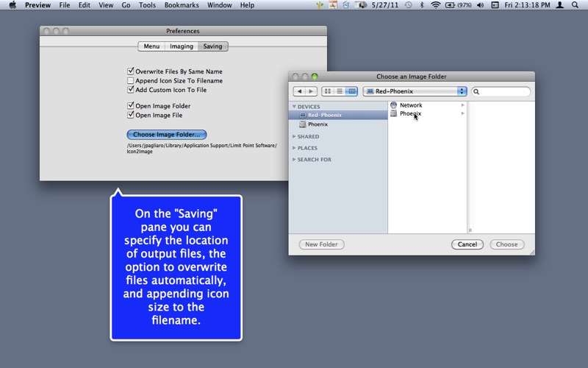Toggle Overwrite Files By Same Name

click(131, 71)
